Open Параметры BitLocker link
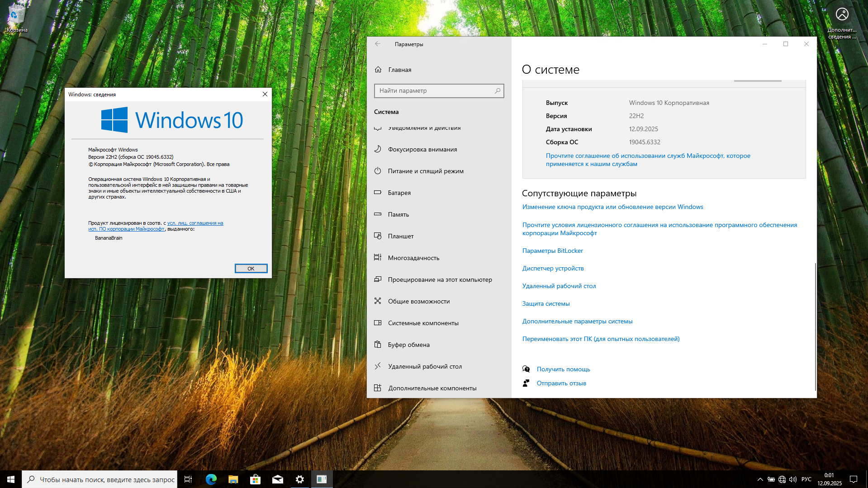Viewport: 868px width, 488px height. click(552, 251)
